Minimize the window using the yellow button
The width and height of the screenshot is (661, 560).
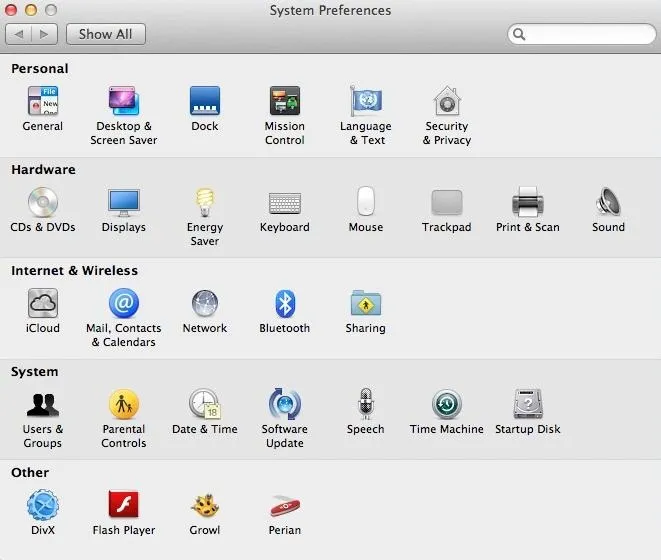coord(31,10)
